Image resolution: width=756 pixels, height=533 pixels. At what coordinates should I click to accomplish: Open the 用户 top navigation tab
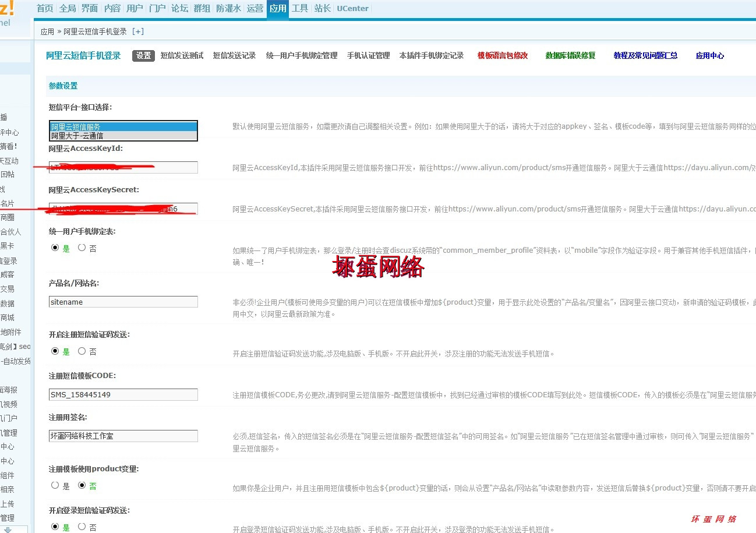[135, 8]
